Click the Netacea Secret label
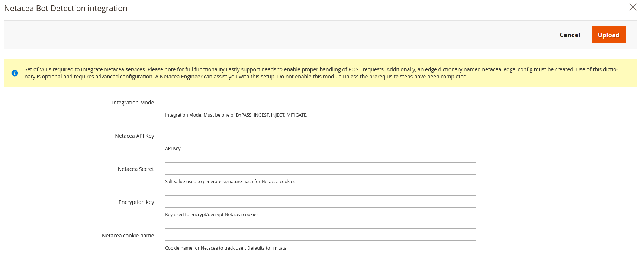 [x=136, y=169]
